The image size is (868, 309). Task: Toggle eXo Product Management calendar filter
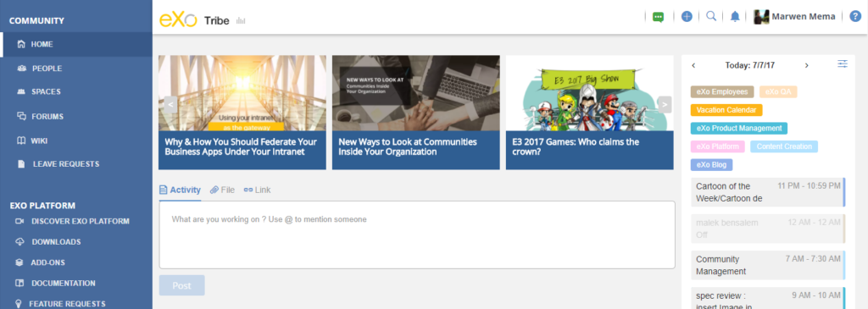pos(739,128)
